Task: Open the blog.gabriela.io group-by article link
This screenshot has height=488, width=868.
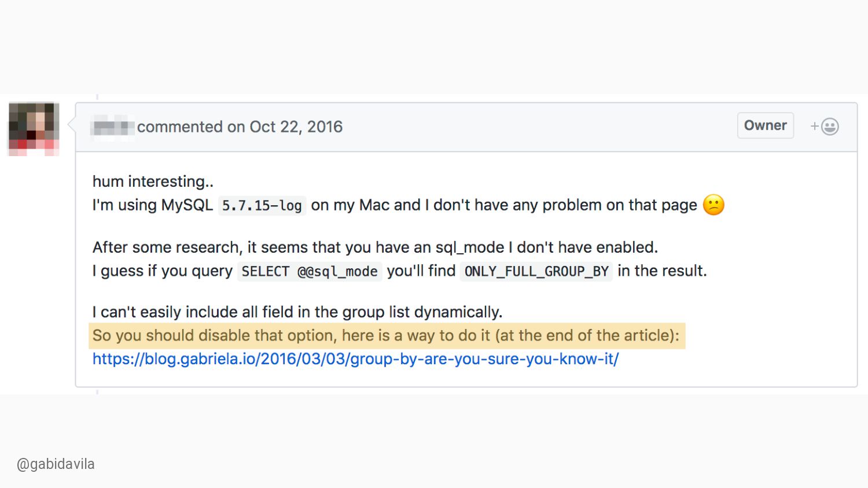Action: coord(356,359)
